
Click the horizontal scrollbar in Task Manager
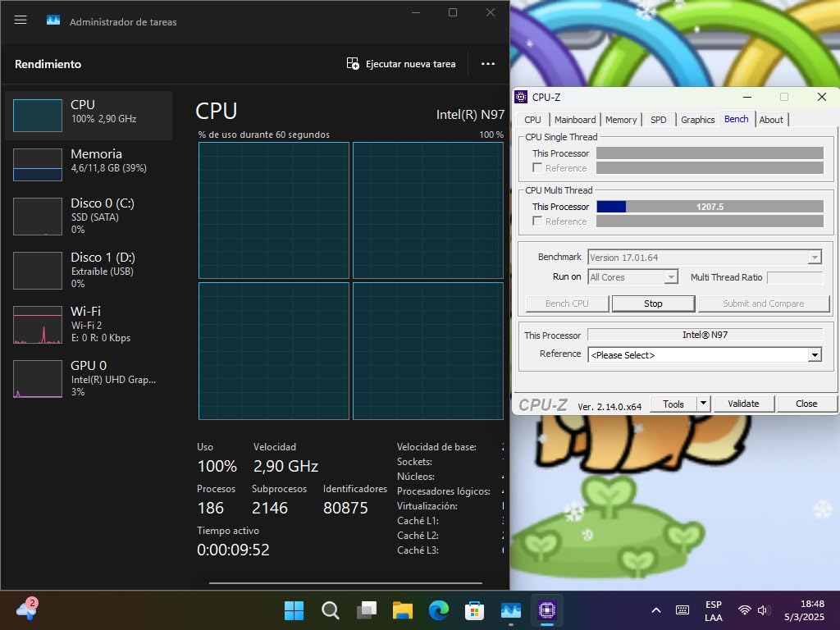tap(345, 583)
